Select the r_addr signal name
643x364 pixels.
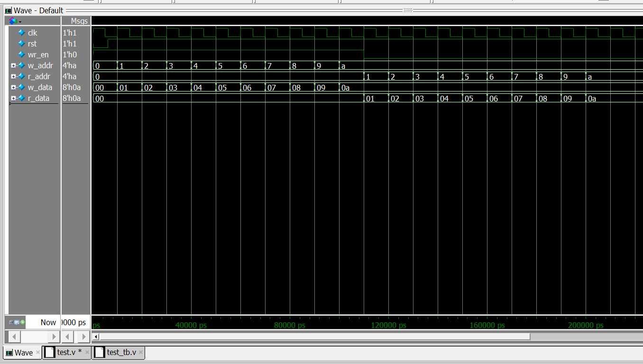pos(39,76)
